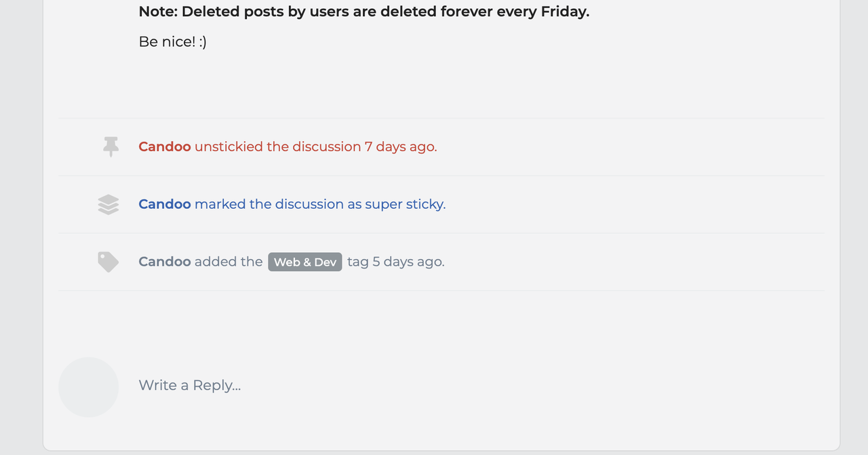Click the word 'Friday' in the note

[x=566, y=12]
